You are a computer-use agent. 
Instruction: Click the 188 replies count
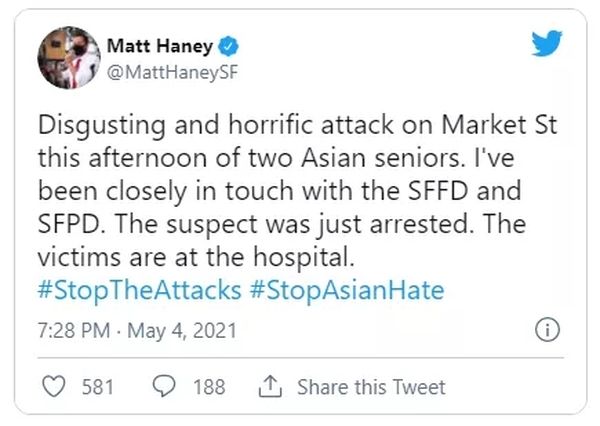tap(208, 386)
